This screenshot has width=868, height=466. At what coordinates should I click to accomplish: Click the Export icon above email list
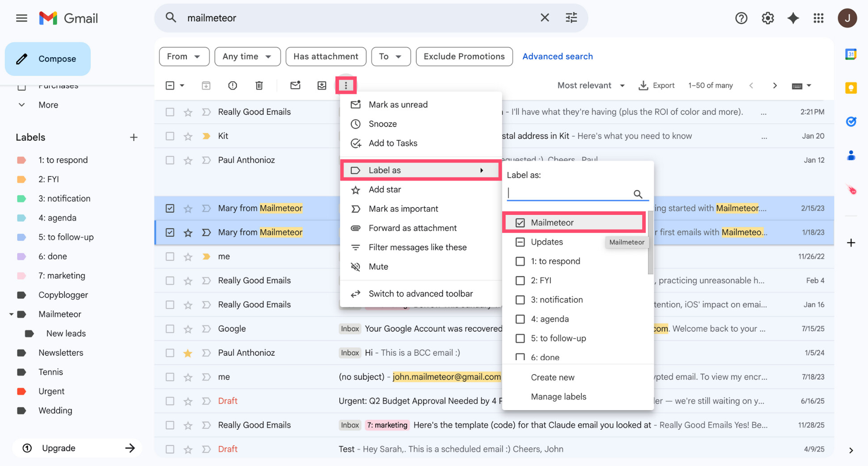tap(644, 85)
